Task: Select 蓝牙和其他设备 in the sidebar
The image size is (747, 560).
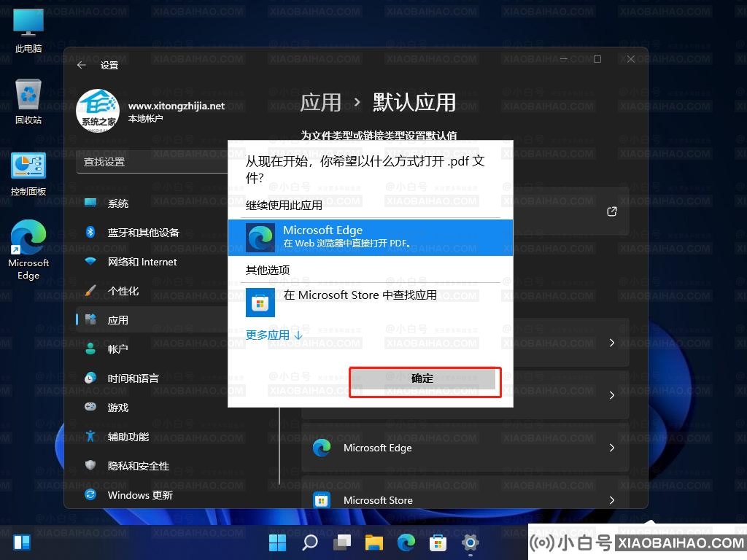Action: (152, 233)
